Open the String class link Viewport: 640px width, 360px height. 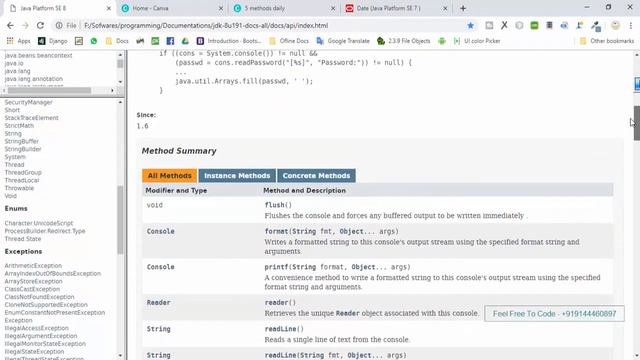13,133
